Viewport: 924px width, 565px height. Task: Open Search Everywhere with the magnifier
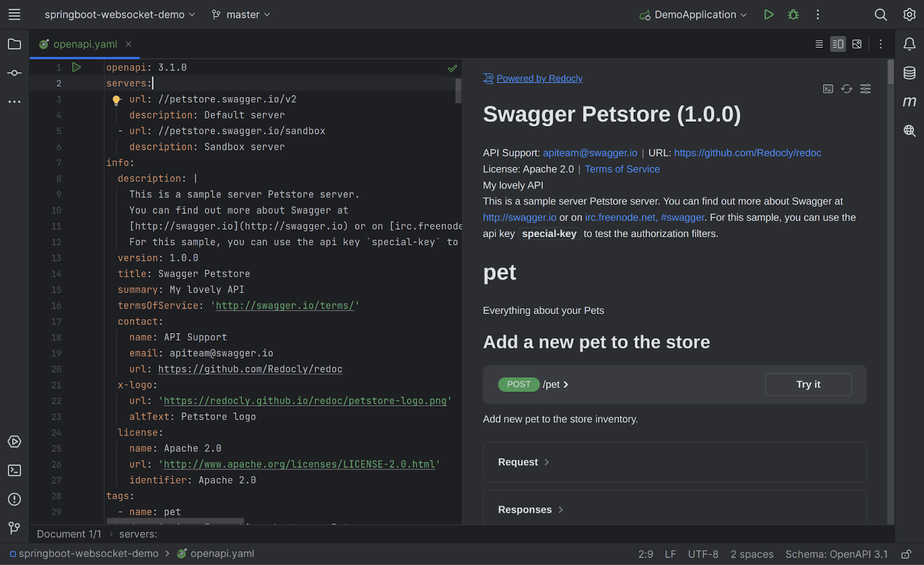[881, 14]
